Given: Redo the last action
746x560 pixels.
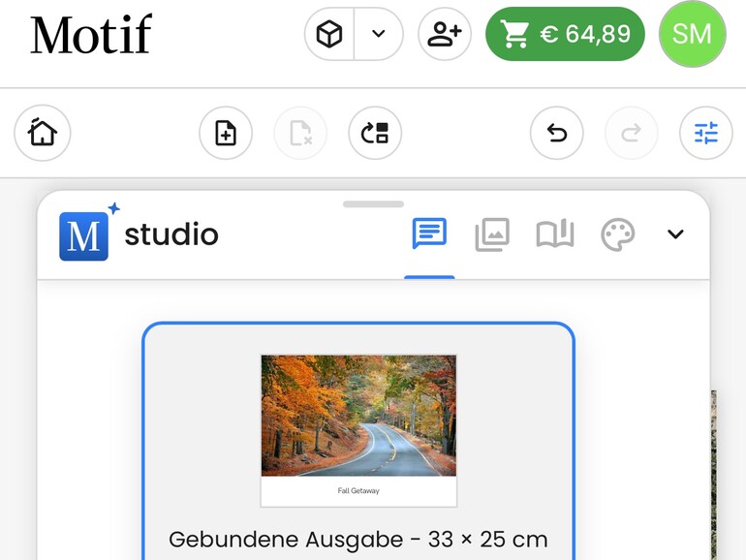Looking at the screenshot, I should tap(632, 133).
